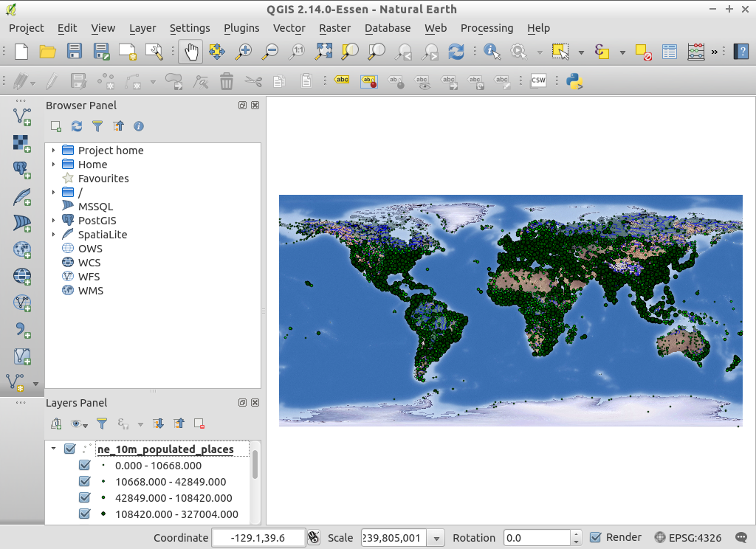Click the Filter Browser funnel icon
756x549 pixels.
pos(97,126)
